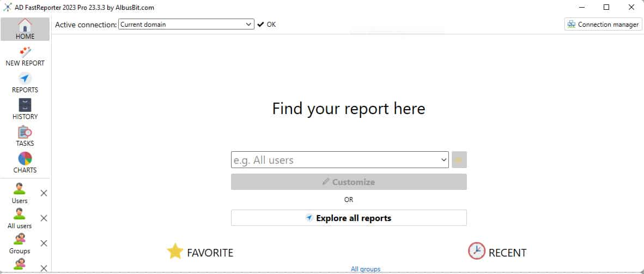Screen dimensions: 644x274
Task: Open the HISTORY section
Action: coord(25,110)
